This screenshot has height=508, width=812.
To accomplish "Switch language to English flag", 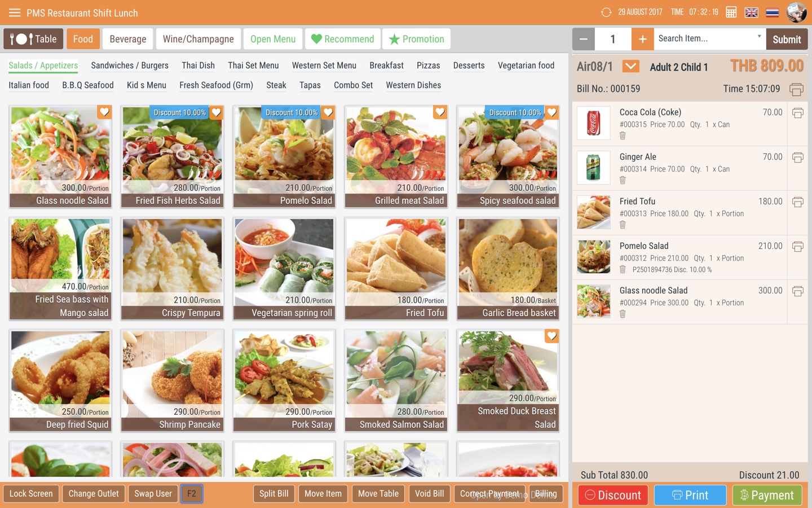I will [x=751, y=12].
